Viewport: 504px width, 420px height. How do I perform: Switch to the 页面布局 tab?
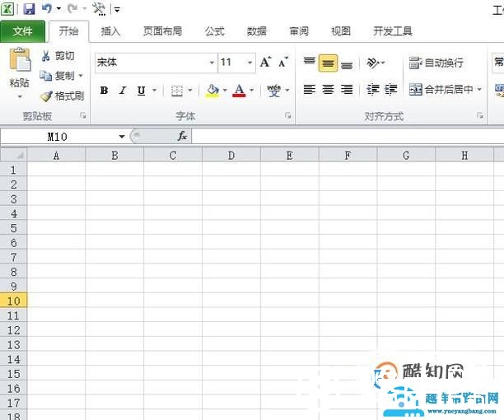coord(162,31)
